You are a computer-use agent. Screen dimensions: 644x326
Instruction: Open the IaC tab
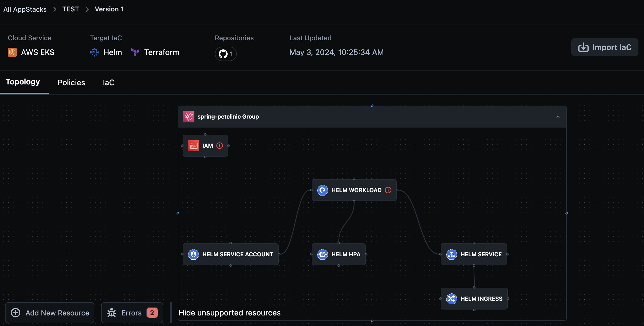point(108,82)
